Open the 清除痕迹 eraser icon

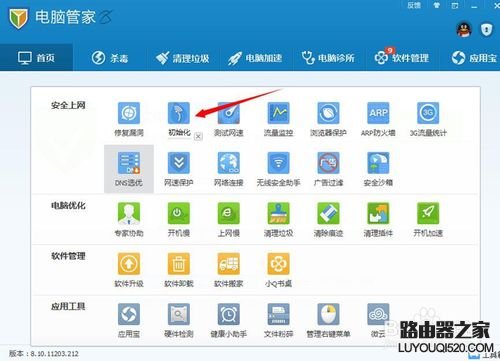[x=328, y=213]
